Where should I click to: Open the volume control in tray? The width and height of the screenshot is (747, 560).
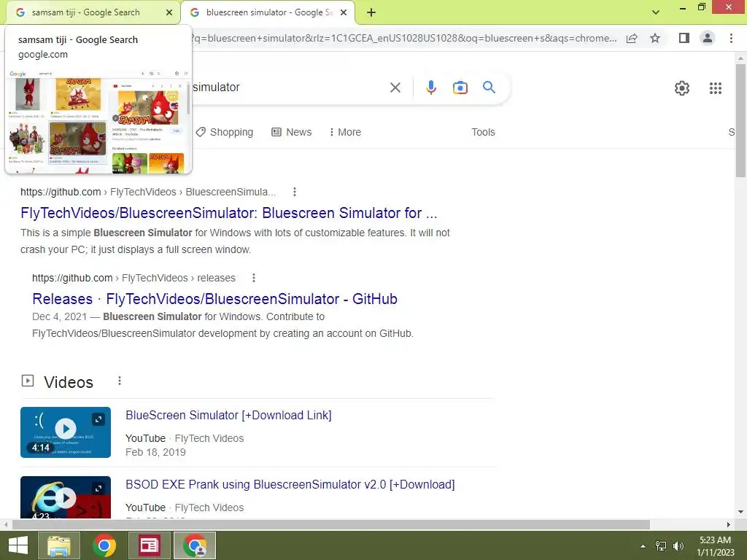(678, 546)
